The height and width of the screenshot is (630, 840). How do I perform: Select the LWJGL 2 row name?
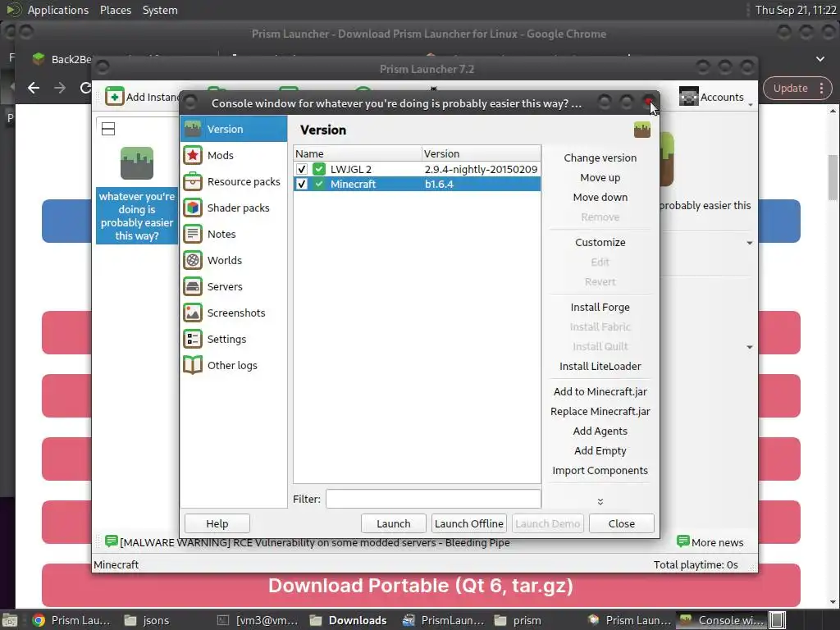click(x=351, y=169)
